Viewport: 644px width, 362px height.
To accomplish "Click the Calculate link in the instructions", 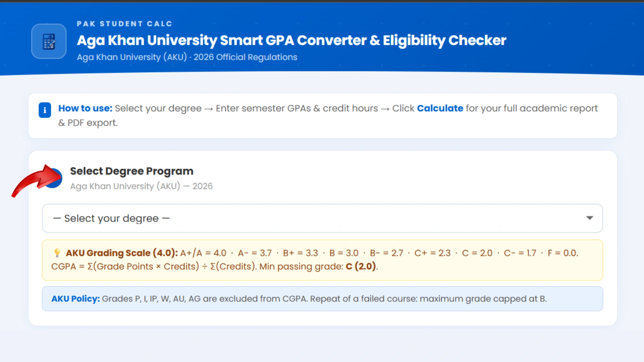I will click(x=440, y=108).
